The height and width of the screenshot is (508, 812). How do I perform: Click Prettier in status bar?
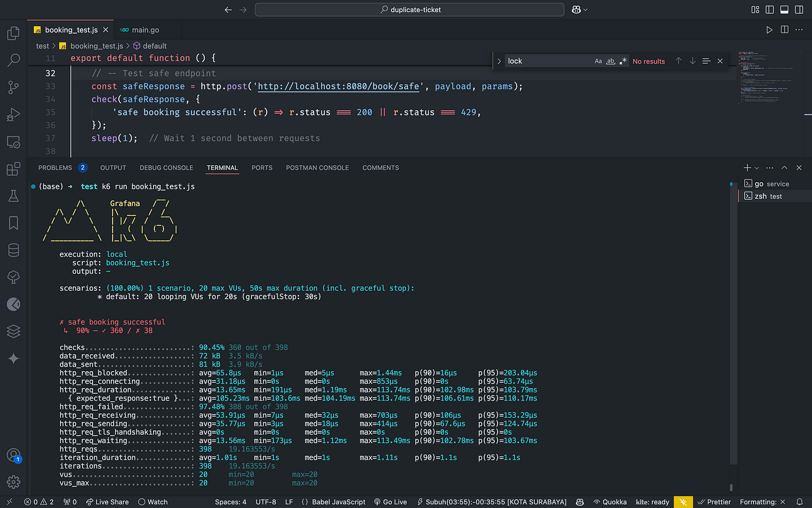[715, 502]
